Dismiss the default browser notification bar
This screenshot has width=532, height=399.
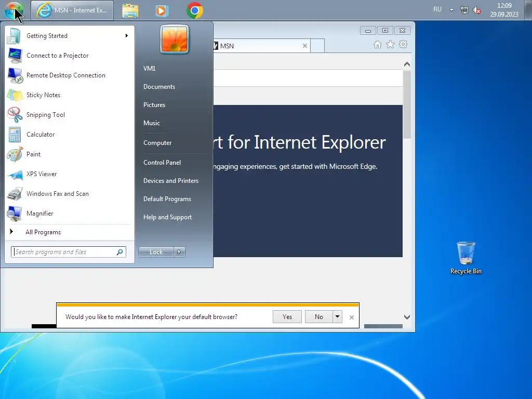[x=352, y=317]
